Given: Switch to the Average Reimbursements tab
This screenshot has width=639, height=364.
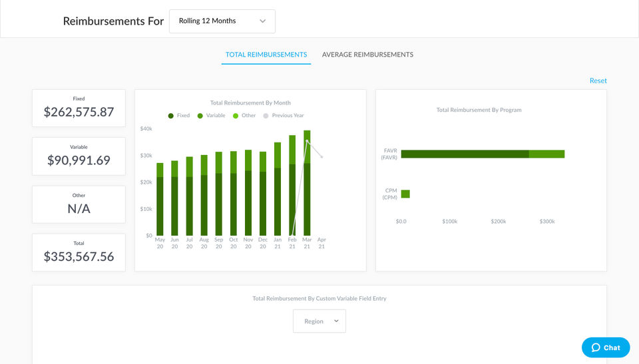Looking at the screenshot, I should [x=367, y=55].
